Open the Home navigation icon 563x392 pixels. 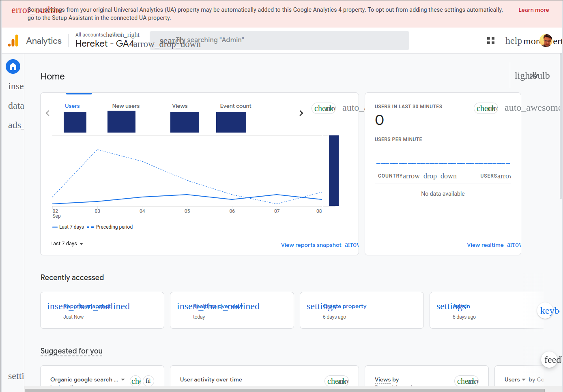(13, 66)
